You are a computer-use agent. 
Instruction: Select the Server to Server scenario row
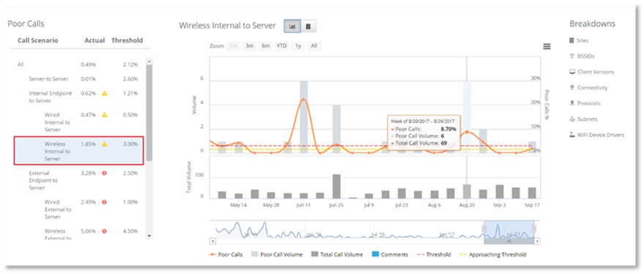[78, 79]
